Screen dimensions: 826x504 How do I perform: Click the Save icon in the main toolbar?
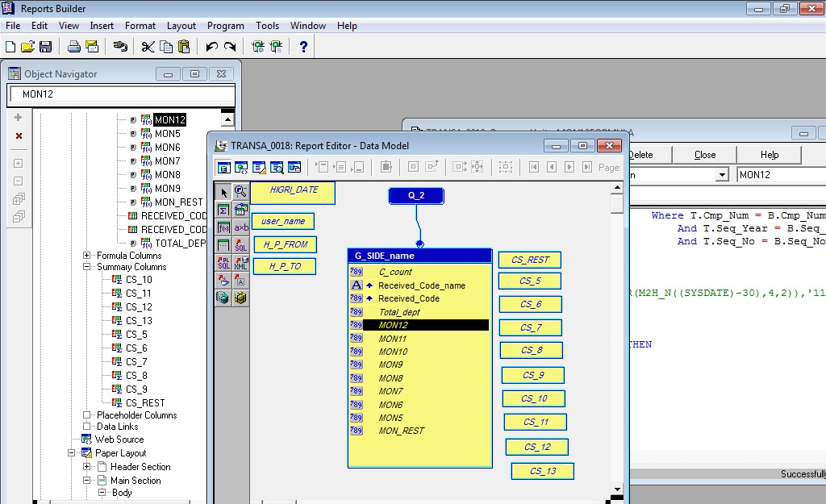click(x=46, y=46)
